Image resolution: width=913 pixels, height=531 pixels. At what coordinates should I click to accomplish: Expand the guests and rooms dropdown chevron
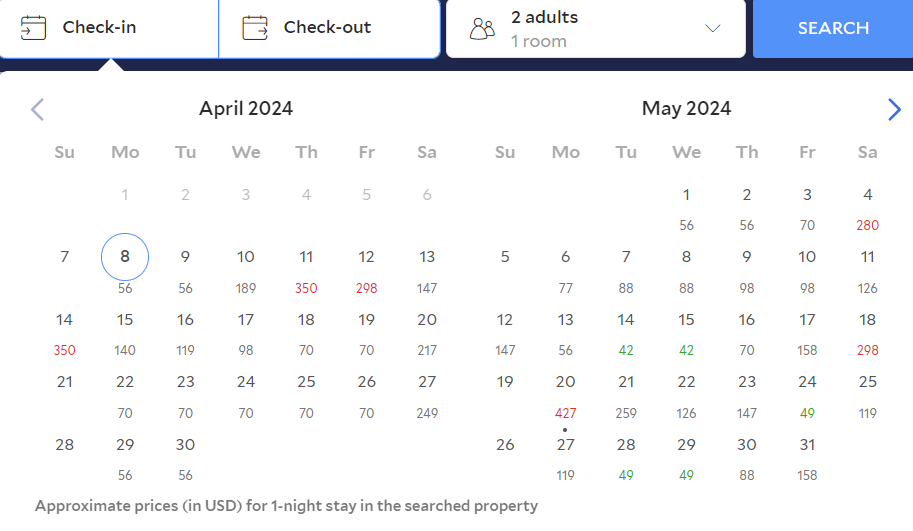(713, 28)
